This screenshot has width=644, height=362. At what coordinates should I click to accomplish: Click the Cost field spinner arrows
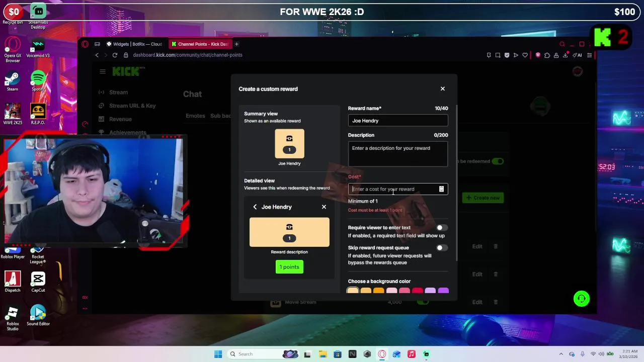[x=441, y=189]
